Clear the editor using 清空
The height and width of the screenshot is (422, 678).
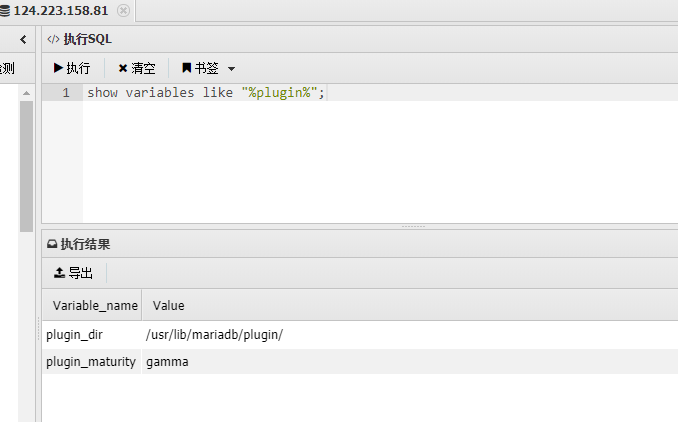137,68
